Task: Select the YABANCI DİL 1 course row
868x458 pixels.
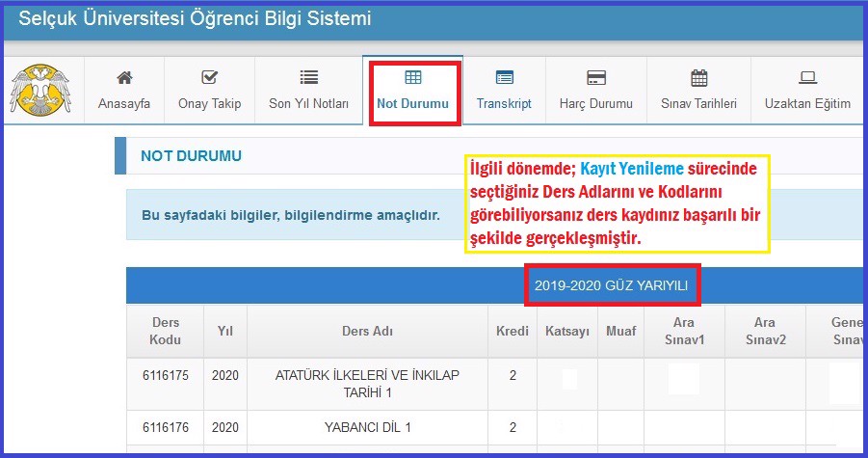Action: tap(368, 427)
